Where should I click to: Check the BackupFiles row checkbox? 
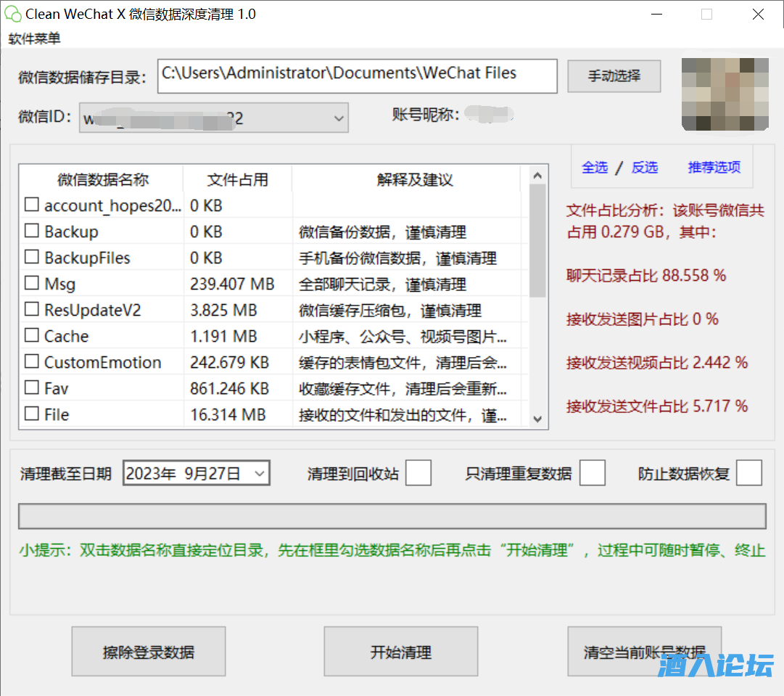31,256
